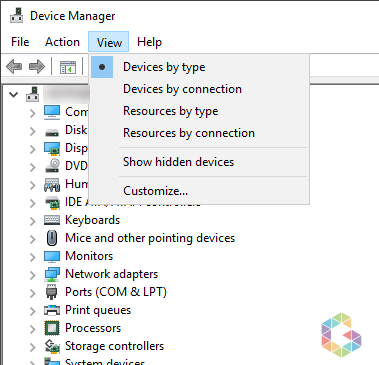Close the open View menu
Image resolution: width=379 pixels, height=365 pixels.
[x=109, y=42]
